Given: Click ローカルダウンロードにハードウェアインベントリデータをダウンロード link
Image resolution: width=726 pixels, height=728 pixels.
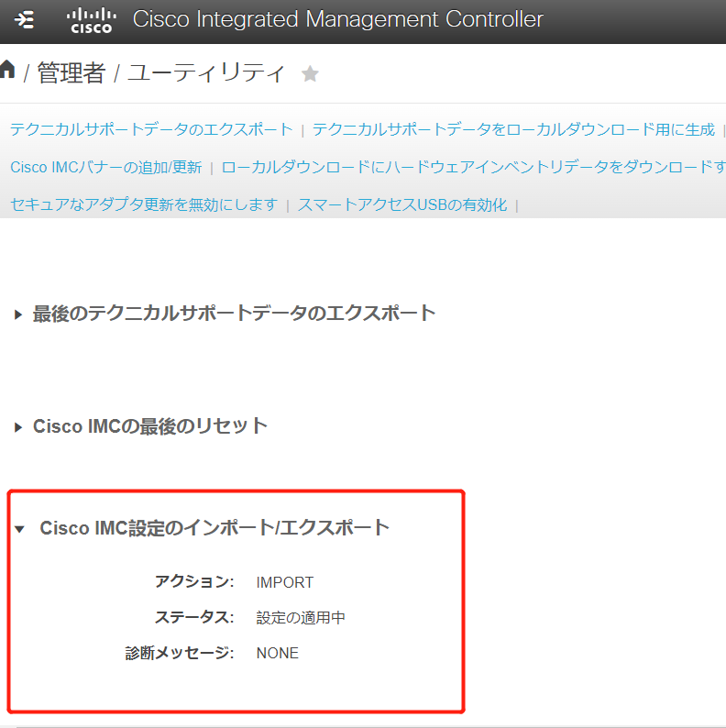Looking at the screenshot, I should point(474,167).
